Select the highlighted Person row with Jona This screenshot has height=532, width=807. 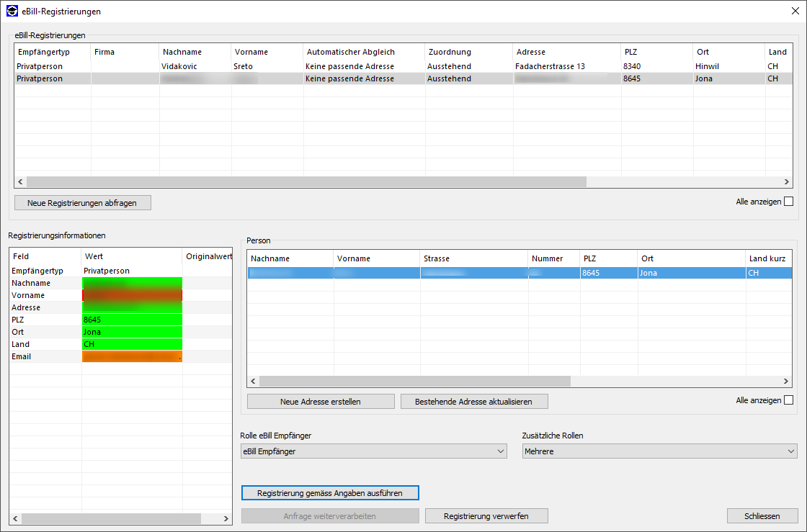coord(519,274)
